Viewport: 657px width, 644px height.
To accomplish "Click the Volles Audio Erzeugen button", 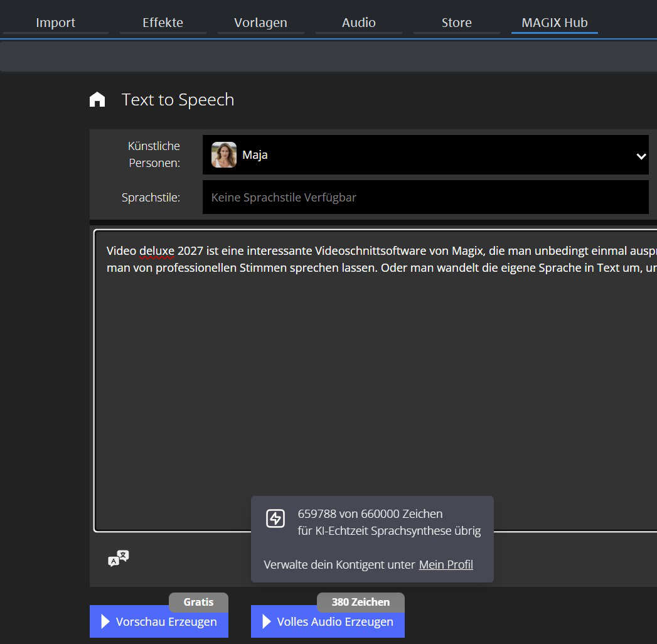I will (328, 621).
